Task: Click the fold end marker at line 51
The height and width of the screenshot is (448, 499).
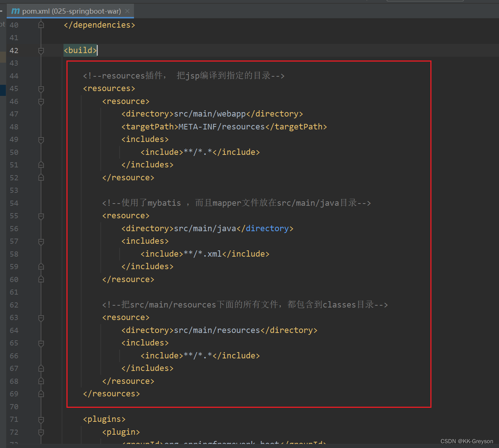Action: coord(41,165)
